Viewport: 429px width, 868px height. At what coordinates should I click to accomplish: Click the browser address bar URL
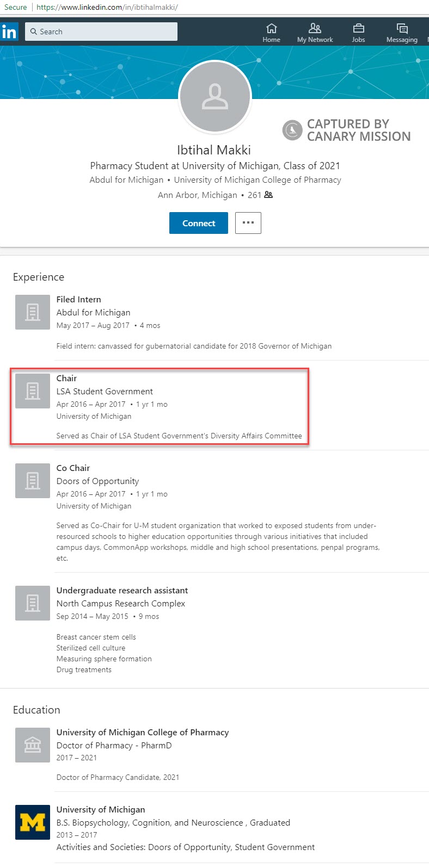[x=107, y=7]
